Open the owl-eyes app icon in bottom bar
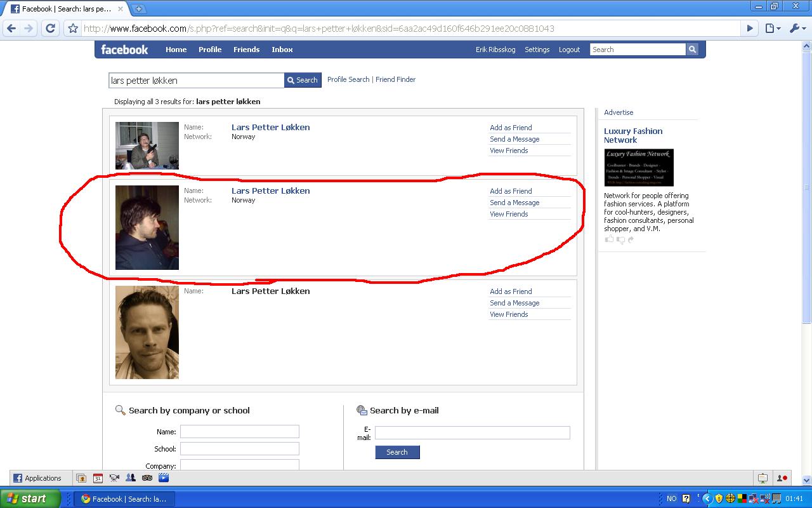 pos(147,478)
